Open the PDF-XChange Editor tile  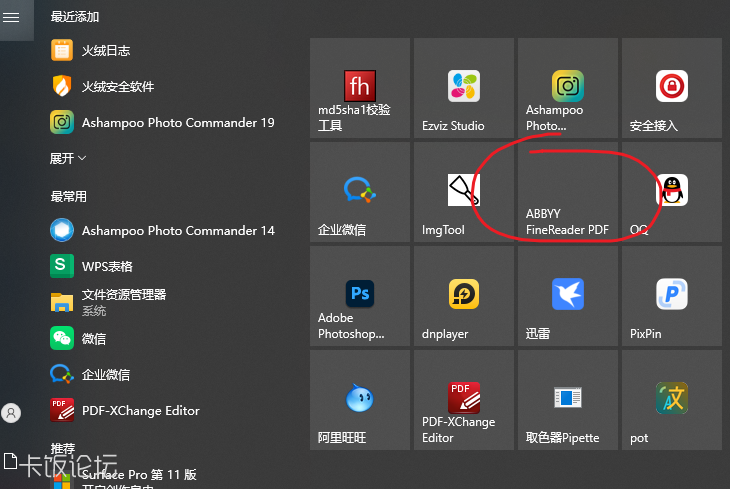(464, 400)
